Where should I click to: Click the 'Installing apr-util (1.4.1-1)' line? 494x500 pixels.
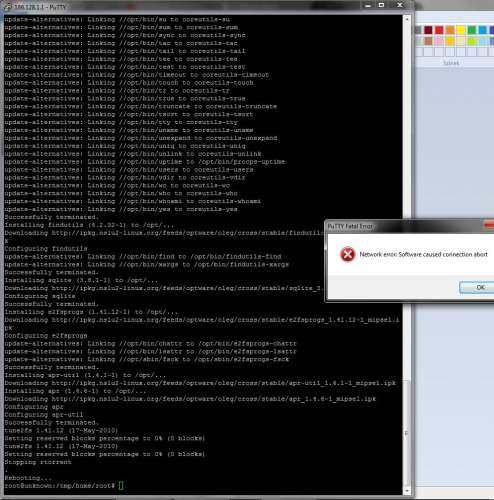click(85, 375)
